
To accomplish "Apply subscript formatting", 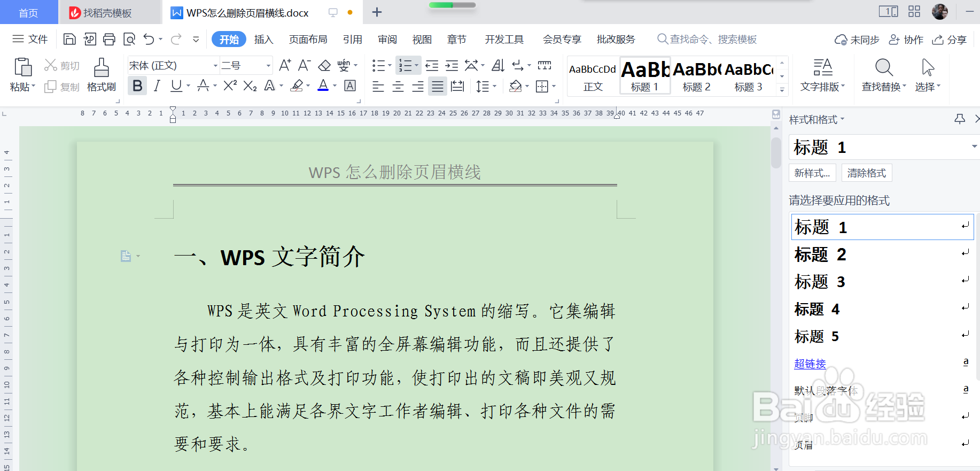I will click(x=250, y=86).
